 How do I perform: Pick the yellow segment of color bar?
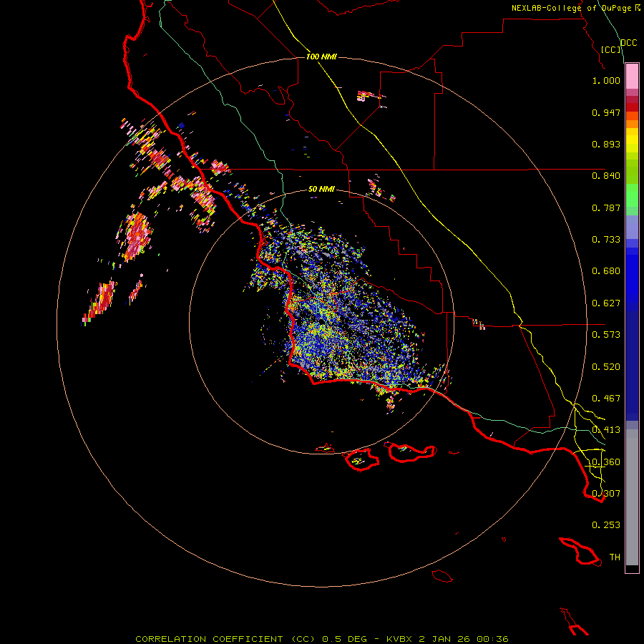632,140
